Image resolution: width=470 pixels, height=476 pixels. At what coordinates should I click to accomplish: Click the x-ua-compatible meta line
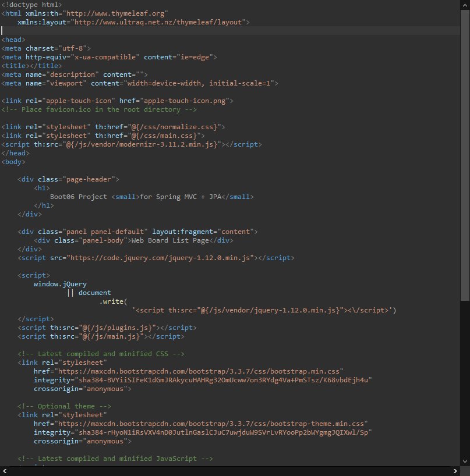109,57
